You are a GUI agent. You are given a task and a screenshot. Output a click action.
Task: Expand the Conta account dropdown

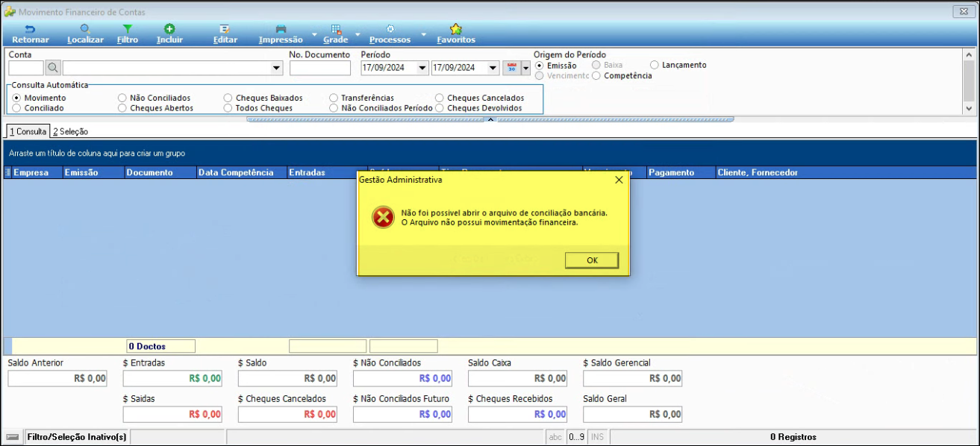(x=277, y=68)
